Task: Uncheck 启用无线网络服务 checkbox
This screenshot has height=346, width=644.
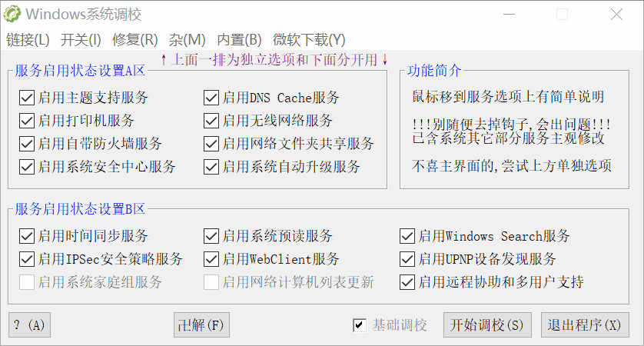Action: pos(211,121)
